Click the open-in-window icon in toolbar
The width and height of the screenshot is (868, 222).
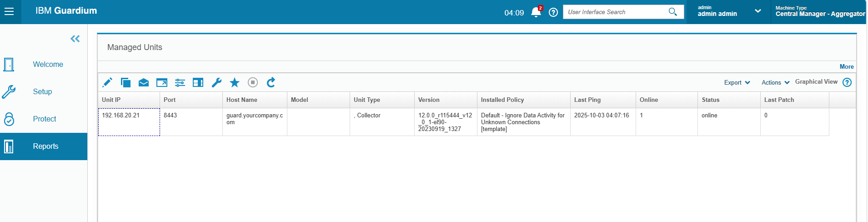(x=162, y=82)
